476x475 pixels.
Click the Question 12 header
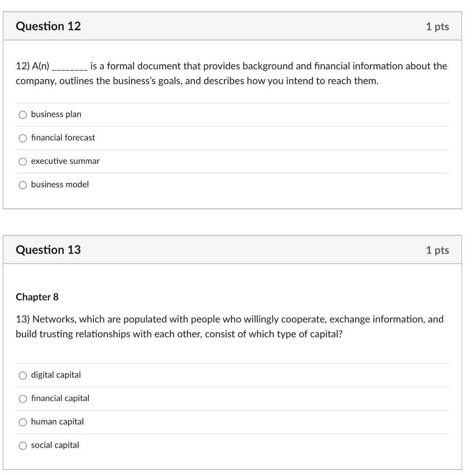tap(48, 27)
